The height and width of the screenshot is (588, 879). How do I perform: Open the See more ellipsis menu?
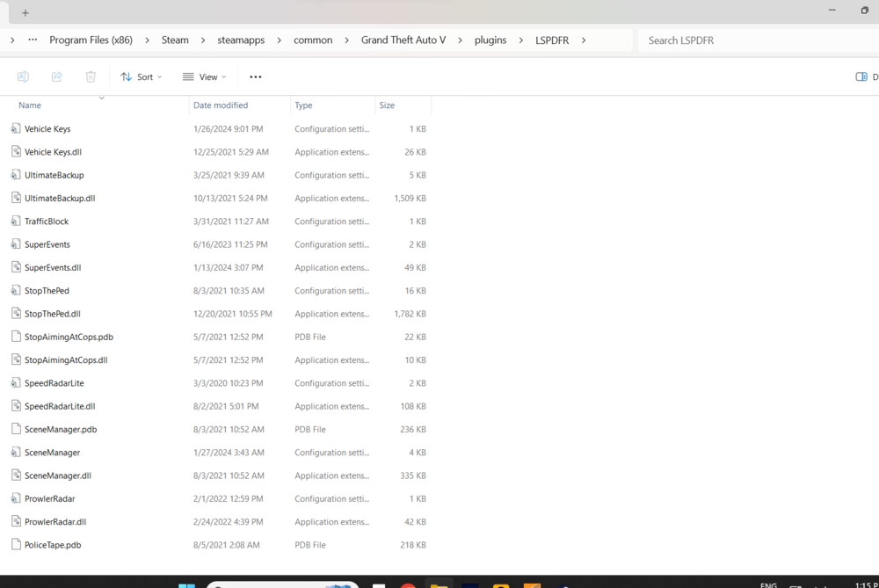click(x=255, y=76)
